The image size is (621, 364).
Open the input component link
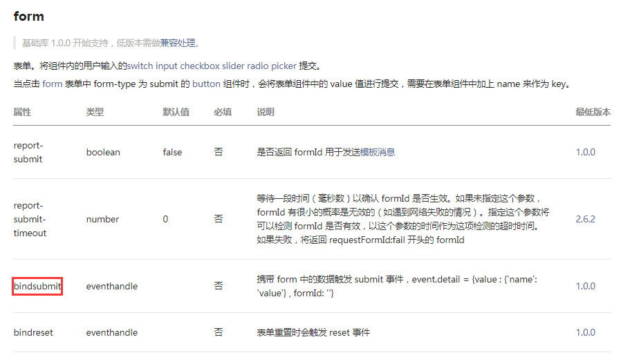(167, 66)
